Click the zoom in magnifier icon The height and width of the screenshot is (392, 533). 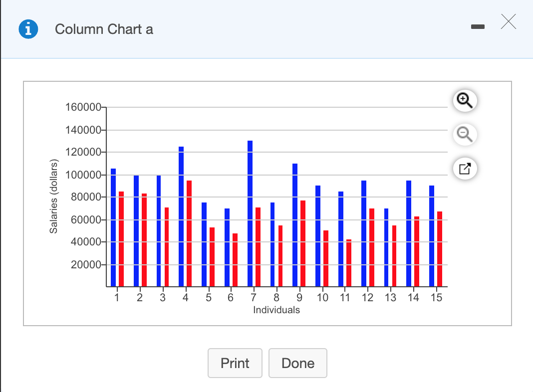coord(465,100)
